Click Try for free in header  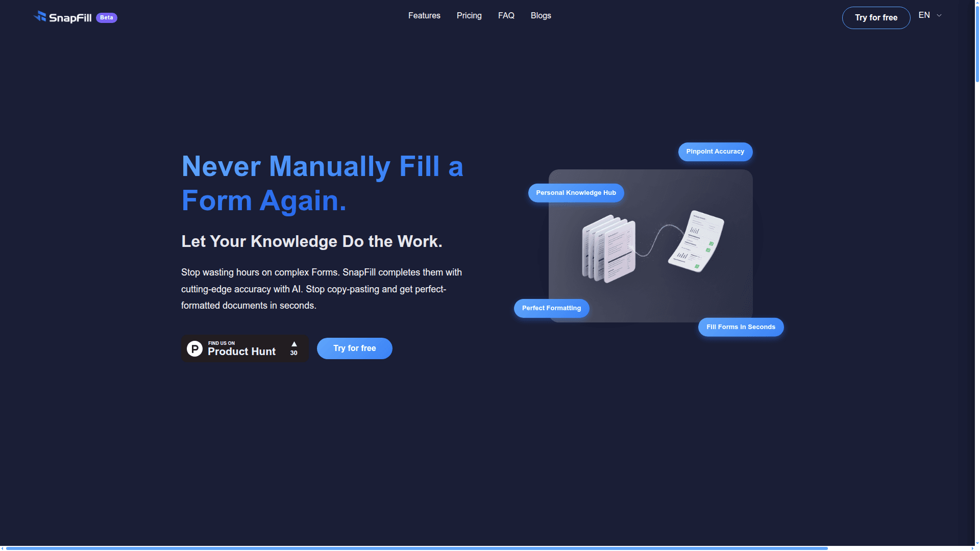click(x=876, y=18)
